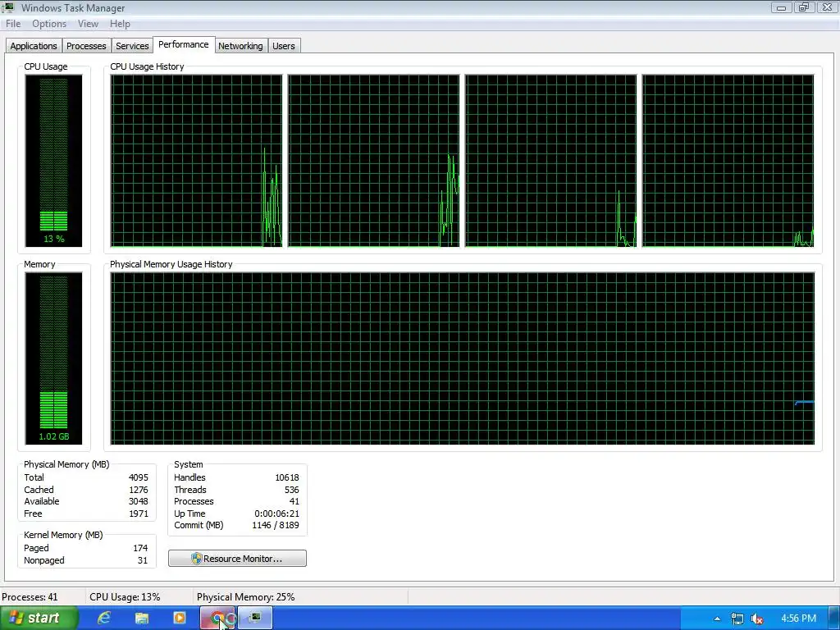Click the Memory 1.02 GB gauge

[53, 358]
